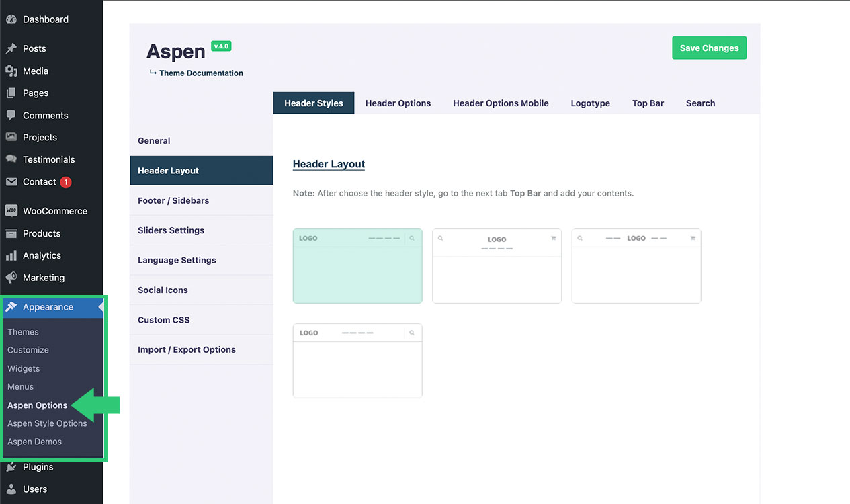Click the WooCommerce logo icon
850x504 pixels.
coord(11,211)
